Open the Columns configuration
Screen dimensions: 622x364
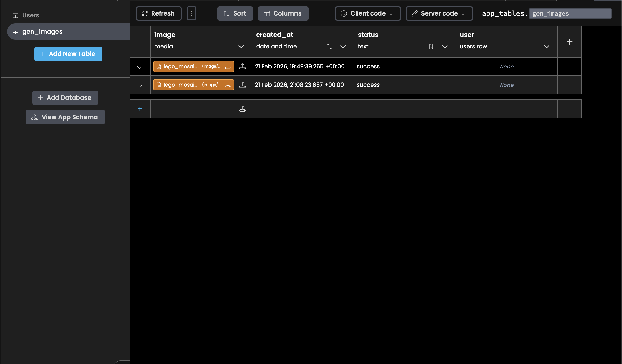click(x=283, y=13)
